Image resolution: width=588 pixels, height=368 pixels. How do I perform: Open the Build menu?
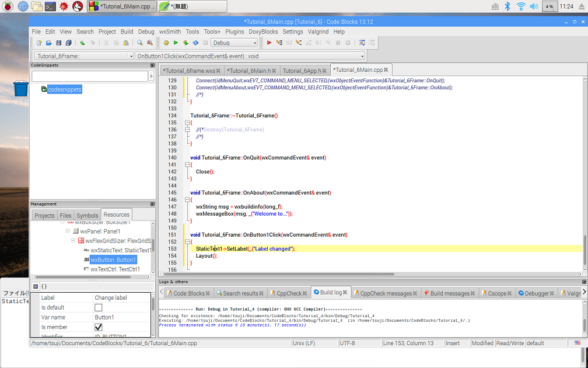tap(127, 32)
